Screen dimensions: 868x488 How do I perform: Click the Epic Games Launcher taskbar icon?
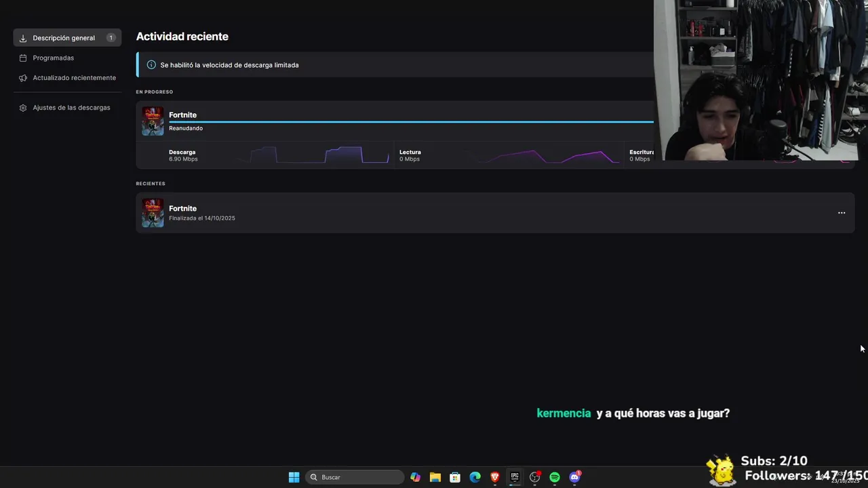(515, 477)
